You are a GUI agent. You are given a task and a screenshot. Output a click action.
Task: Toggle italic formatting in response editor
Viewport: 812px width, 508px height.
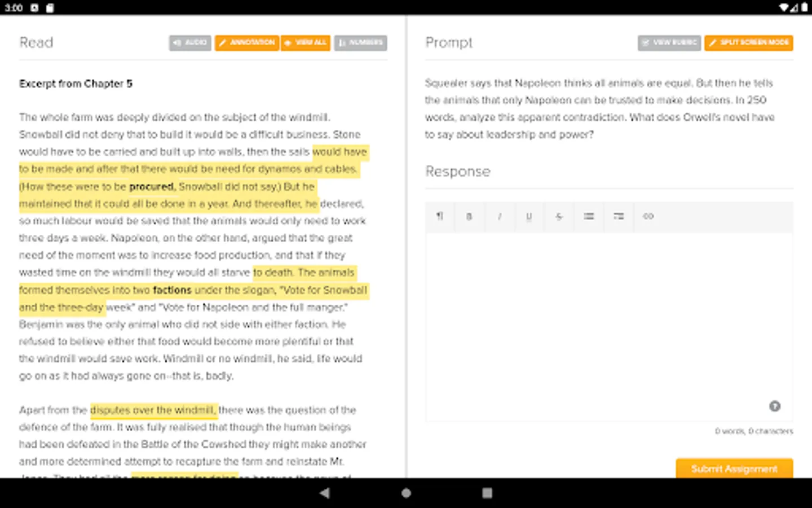[499, 216]
